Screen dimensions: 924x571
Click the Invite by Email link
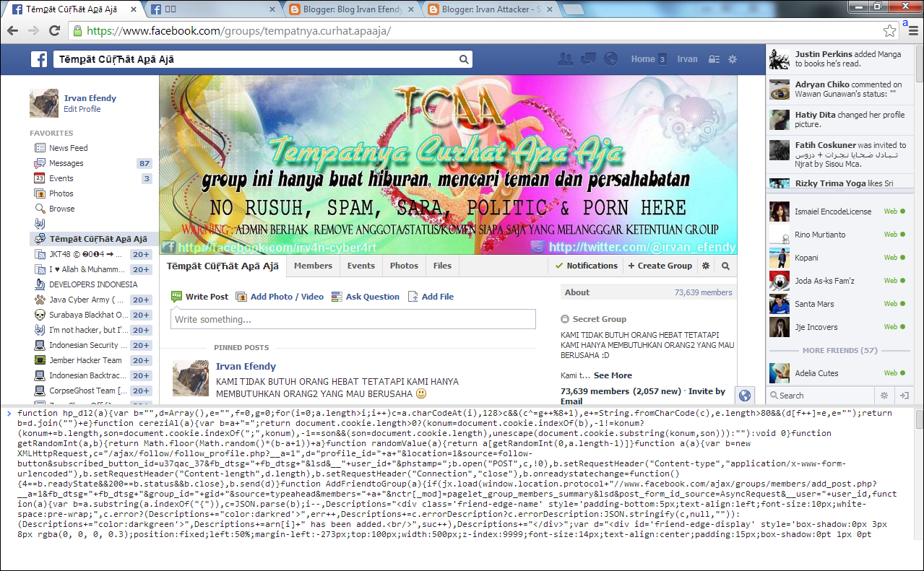pos(643,396)
